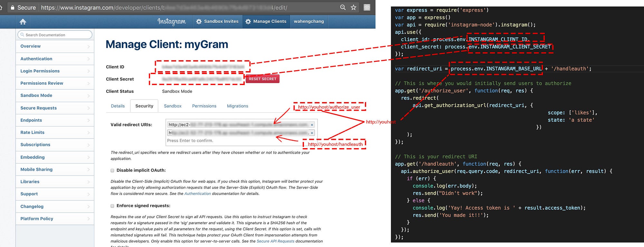
Task: Open the Changelog sidebar link
Action: [x=55, y=206]
